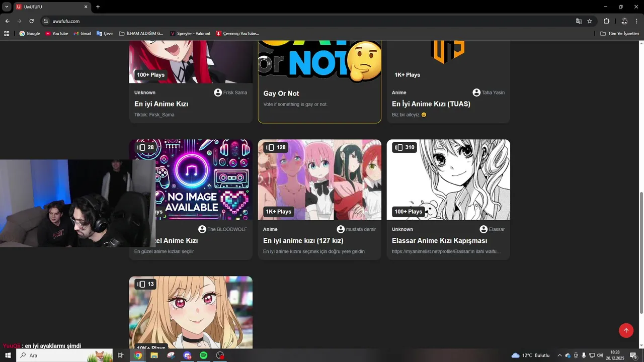The height and width of the screenshot is (362, 644).
Task: Open the volume speaker tray icon
Action: tap(600, 355)
